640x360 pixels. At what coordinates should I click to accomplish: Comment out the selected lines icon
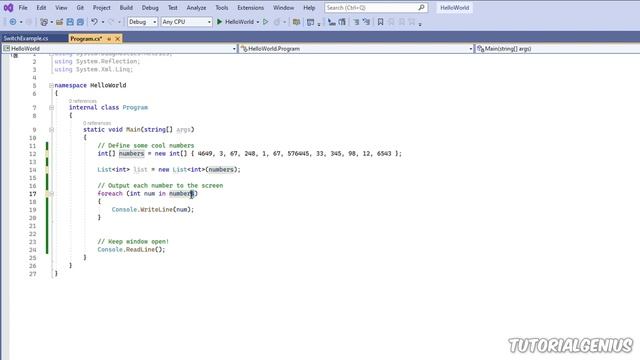point(356,22)
